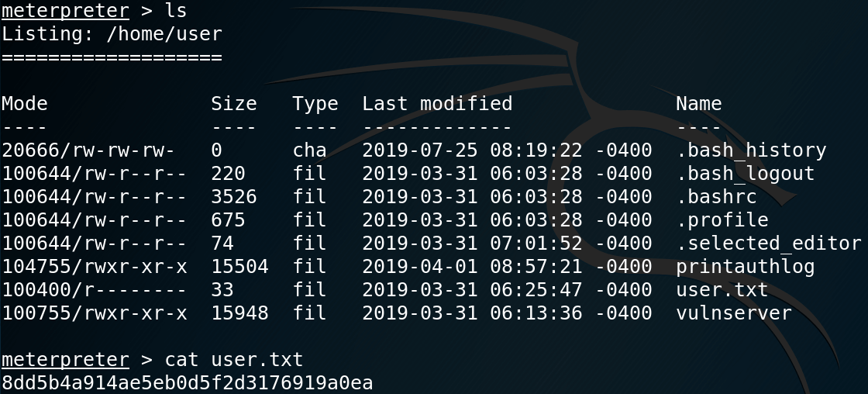This screenshot has height=394, width=868.
Task: Click the .bash_history file name
Action: (751, 150)
